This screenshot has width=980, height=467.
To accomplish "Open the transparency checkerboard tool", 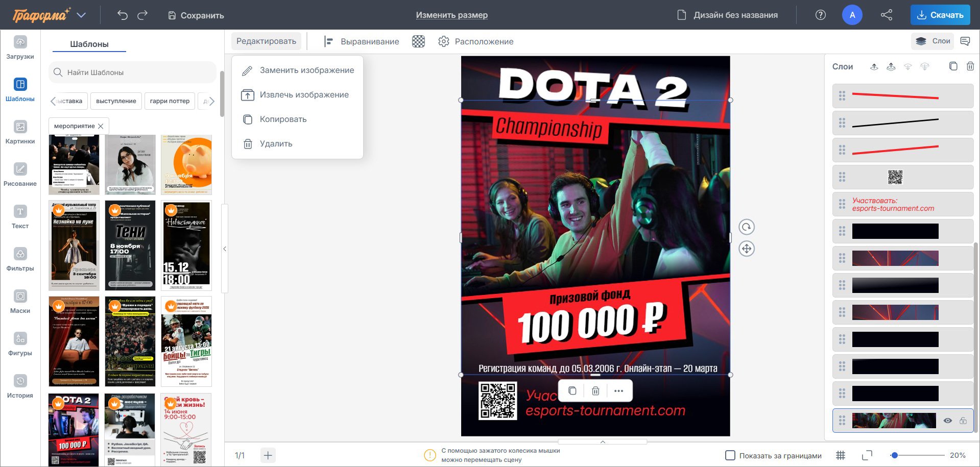I will pyautogui.click(x=418, y=41).
